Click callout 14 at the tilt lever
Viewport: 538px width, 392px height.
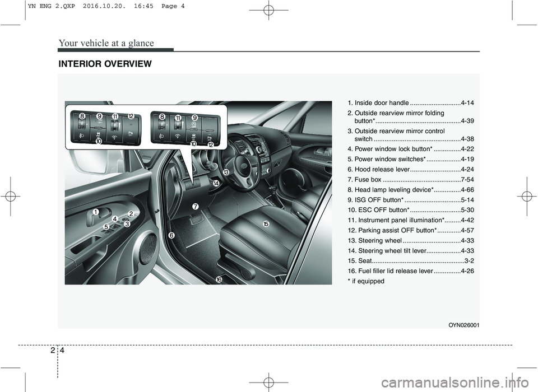[x=216, y=184]
